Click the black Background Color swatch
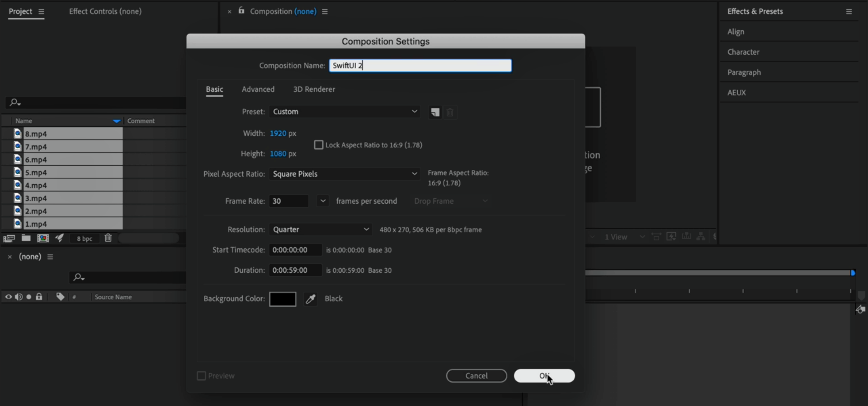Viewport: 868px width, 406px height. (x=283, y=299)
